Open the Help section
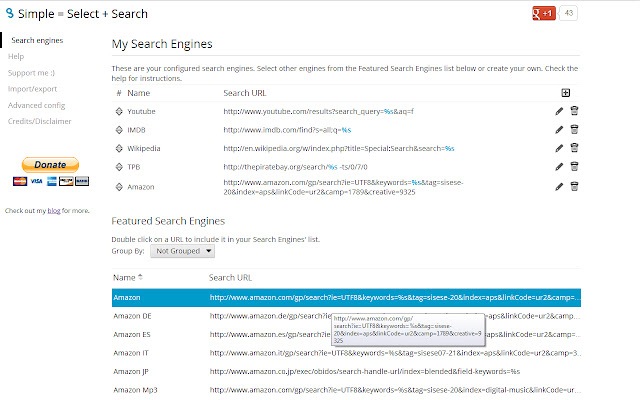This screenshot has width=640, height=400. 16,57
